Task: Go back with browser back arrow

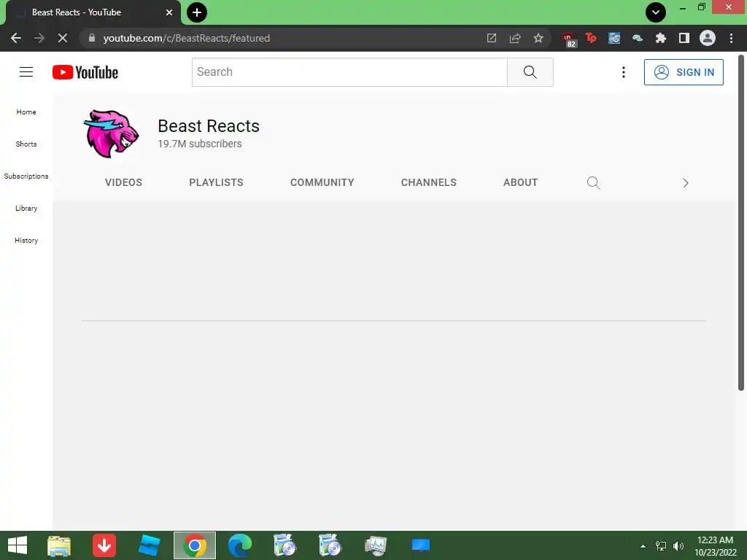Action: pos(16,38)
